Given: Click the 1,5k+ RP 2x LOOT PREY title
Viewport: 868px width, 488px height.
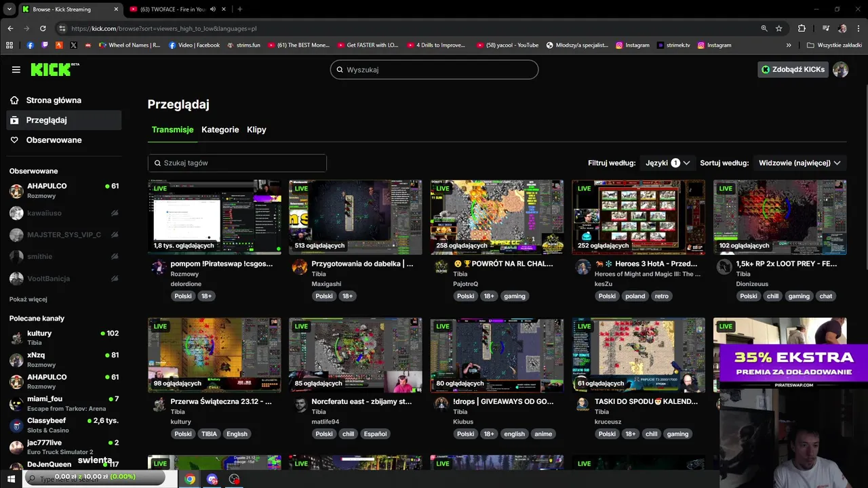Looking at the screenshot, I should click(787, 264).
